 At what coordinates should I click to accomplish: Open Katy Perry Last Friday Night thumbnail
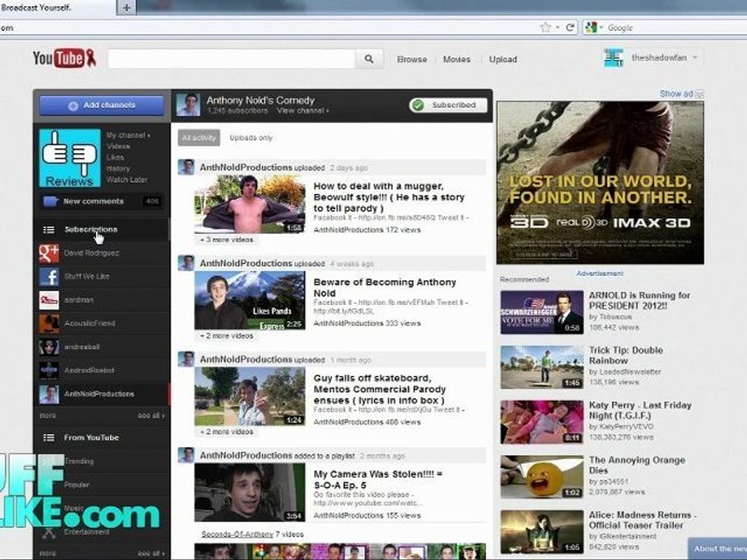pos(542,422)
